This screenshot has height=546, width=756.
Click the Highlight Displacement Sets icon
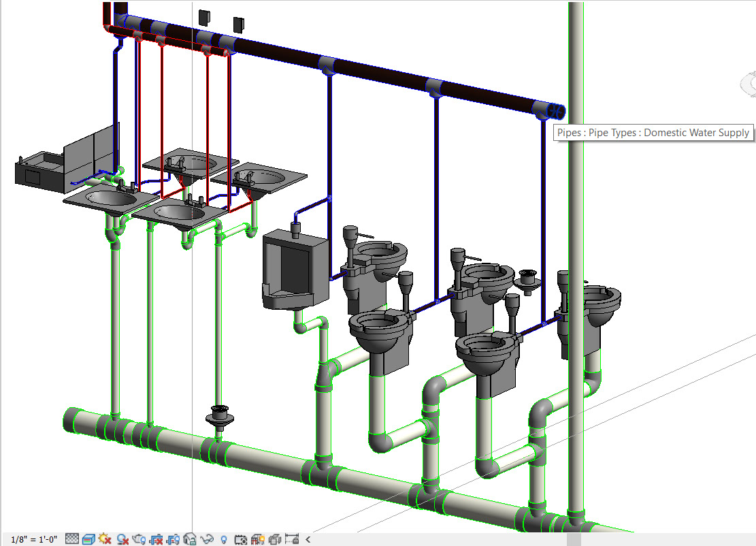click(x=274, y=539)
